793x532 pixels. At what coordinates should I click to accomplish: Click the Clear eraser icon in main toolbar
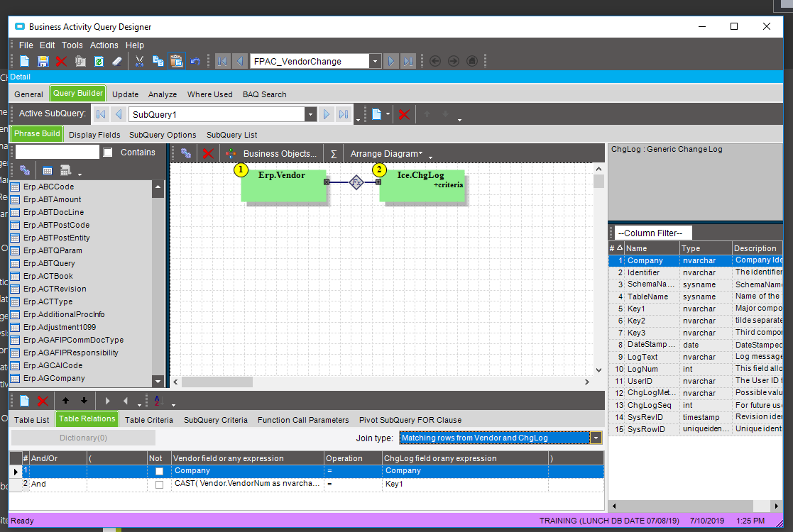pos(117,61)
